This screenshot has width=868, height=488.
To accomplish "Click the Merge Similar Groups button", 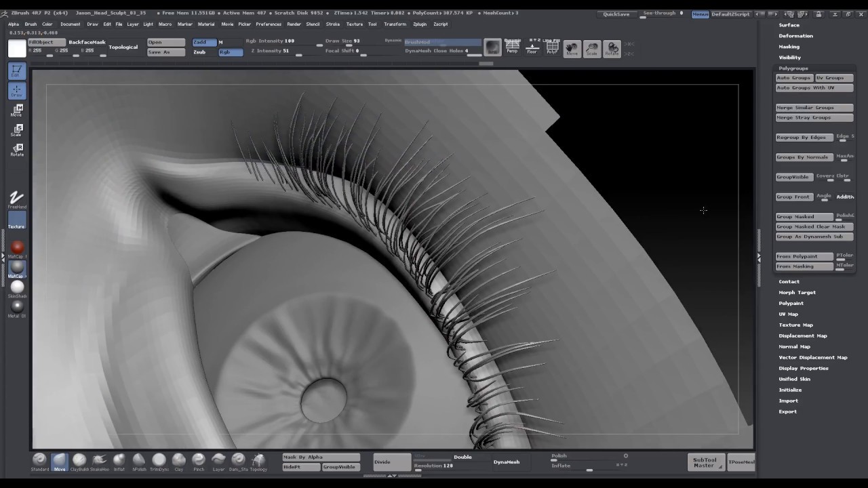I will pos(814,108).
